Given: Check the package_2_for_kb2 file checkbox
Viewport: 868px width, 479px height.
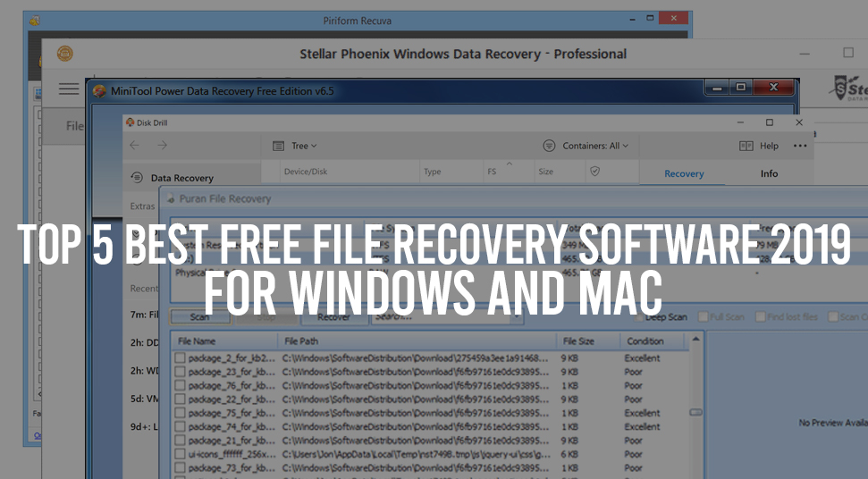Looking at the screenshot, I should [x=180, y=357].
